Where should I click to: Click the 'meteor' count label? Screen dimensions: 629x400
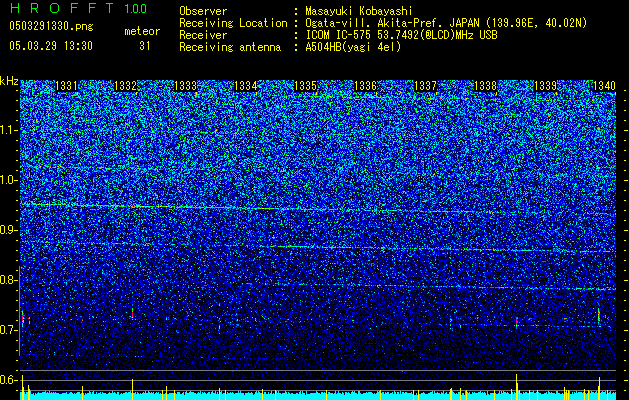tap(142, 31)
